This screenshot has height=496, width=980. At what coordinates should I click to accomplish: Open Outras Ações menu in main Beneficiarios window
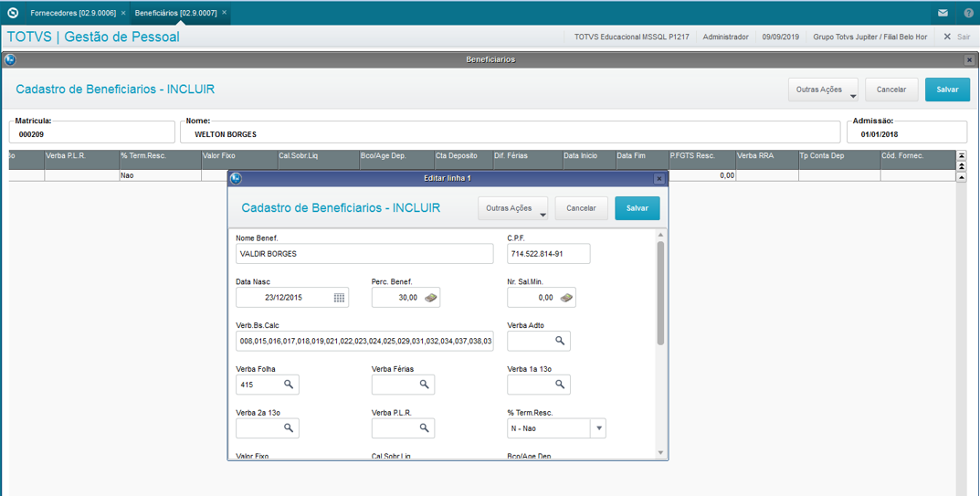(x=823, y=90)
